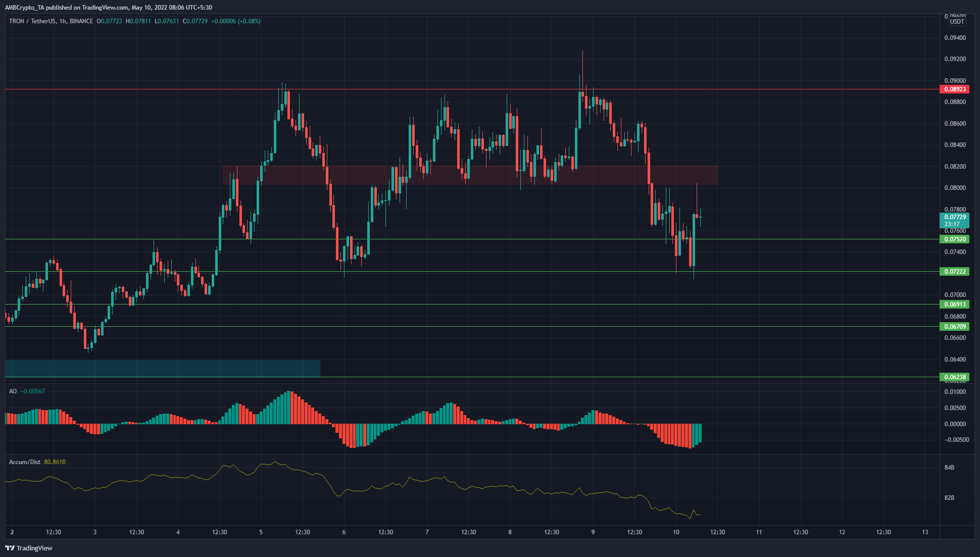This screenshot has height=557, width=980.
Task: Click the open price value O0.07723
Action: point(110,21)
